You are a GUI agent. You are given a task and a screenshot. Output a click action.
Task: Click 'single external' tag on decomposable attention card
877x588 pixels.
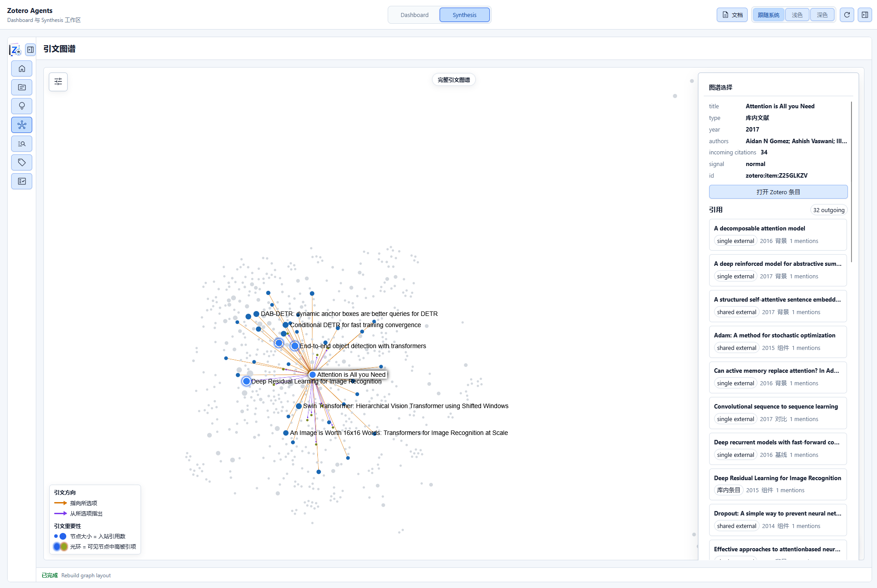tap(735, 241)
